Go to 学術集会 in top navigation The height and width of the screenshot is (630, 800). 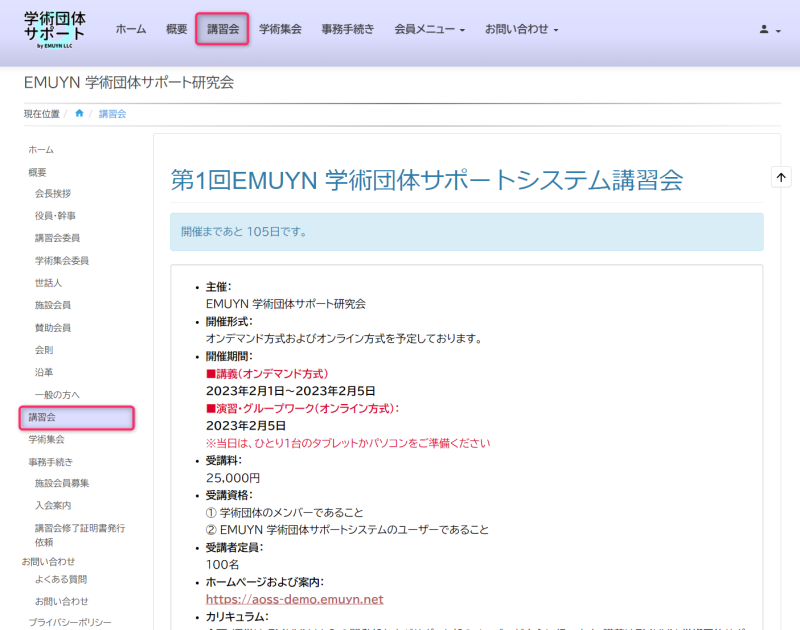(280, 30)
